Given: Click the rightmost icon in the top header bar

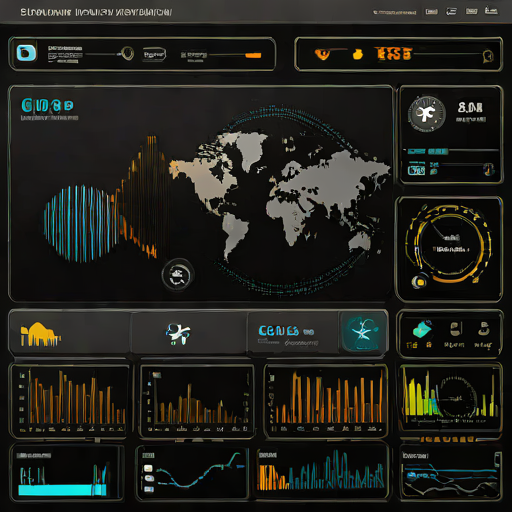Looking at the screenshot, I should click(x=491, y=11).
